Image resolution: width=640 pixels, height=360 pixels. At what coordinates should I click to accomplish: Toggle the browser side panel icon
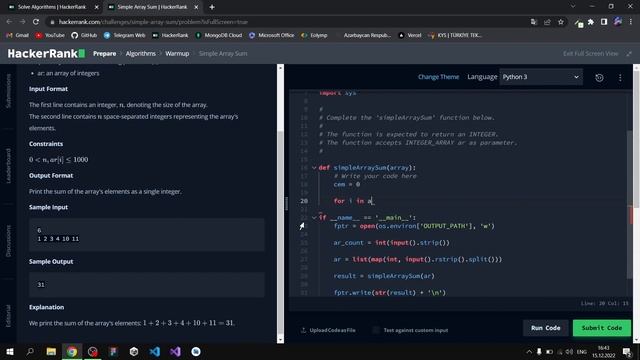click(604, 22)
